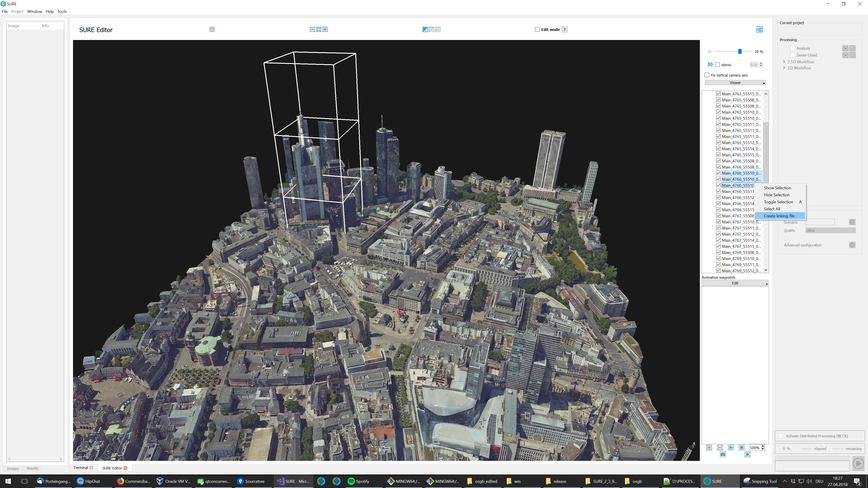Viewport: 868px width, 488px height.
Task: Select the dotted triangle point mode icon
Action: (x=438, y=29)
